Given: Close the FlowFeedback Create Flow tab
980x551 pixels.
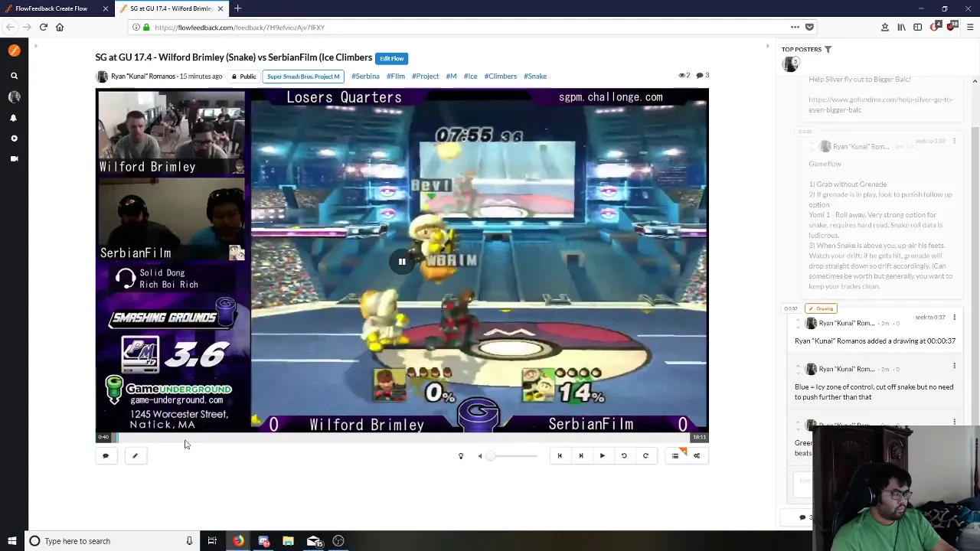Looking at the screenshot, I should (106, 8).
